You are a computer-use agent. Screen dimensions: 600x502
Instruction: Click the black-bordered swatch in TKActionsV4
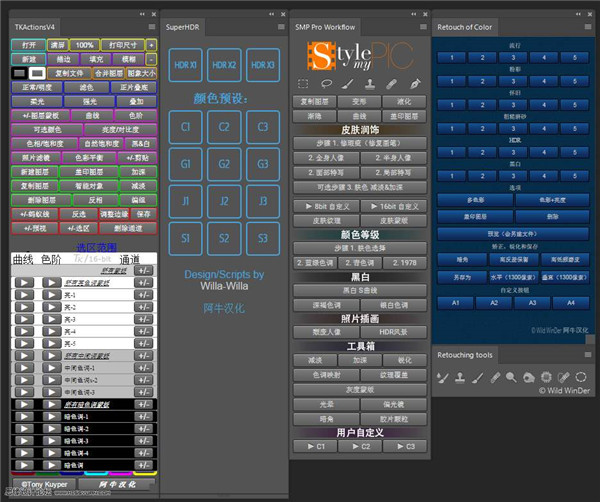pos(20,73)
